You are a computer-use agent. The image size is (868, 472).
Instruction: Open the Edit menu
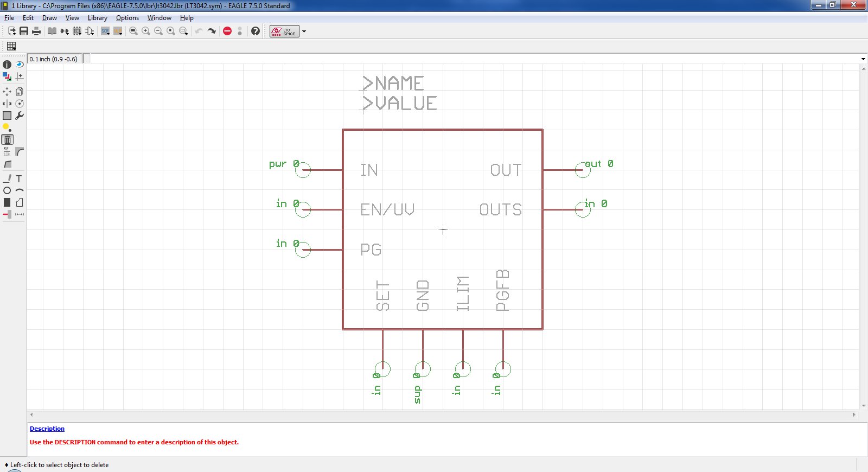point(28,18)
